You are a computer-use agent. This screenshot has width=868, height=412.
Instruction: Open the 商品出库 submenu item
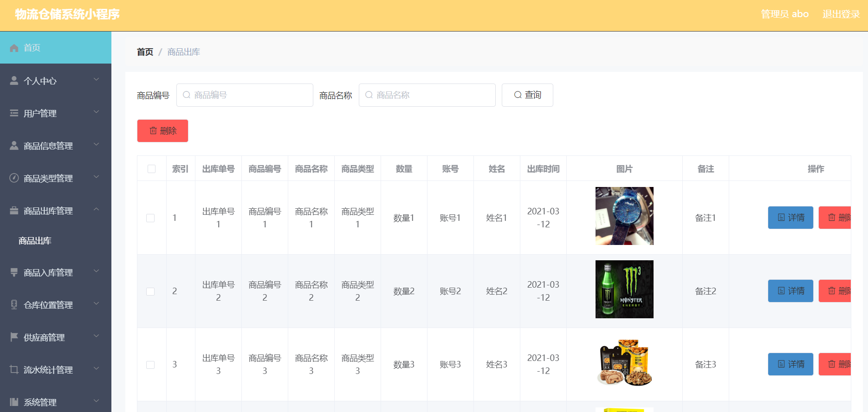(35, 241)
